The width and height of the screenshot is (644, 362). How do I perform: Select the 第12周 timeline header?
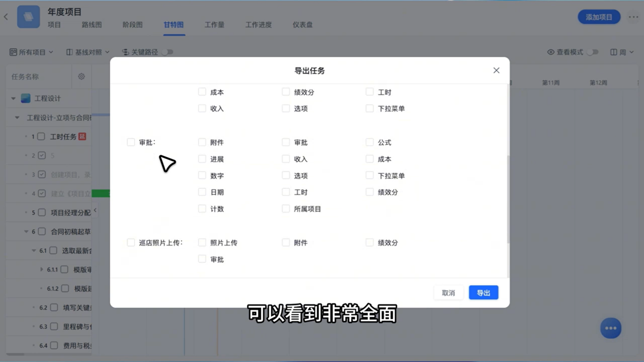tap(598, 83)
